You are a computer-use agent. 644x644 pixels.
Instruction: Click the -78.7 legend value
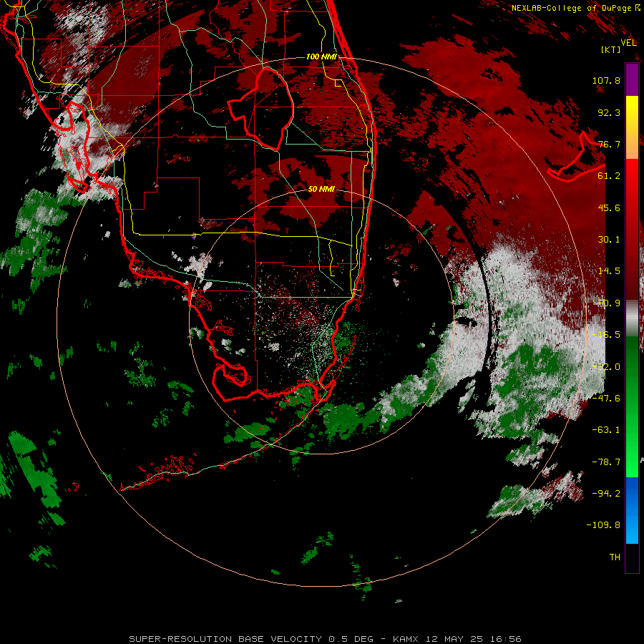coord(606,462)
